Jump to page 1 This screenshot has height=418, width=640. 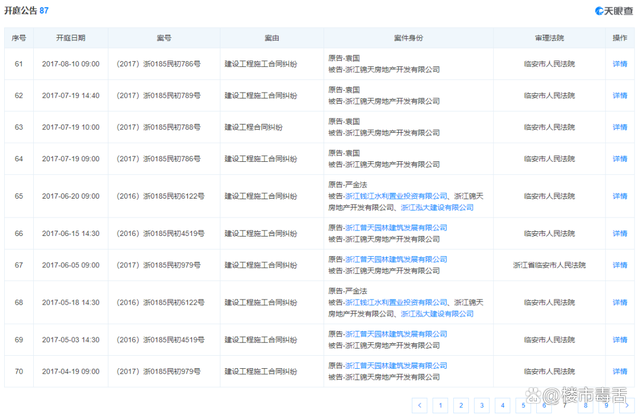[440, 405]
